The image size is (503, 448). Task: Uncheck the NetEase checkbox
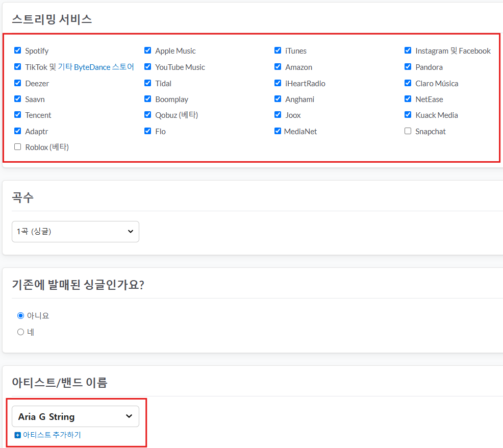[x=408, y=99]
